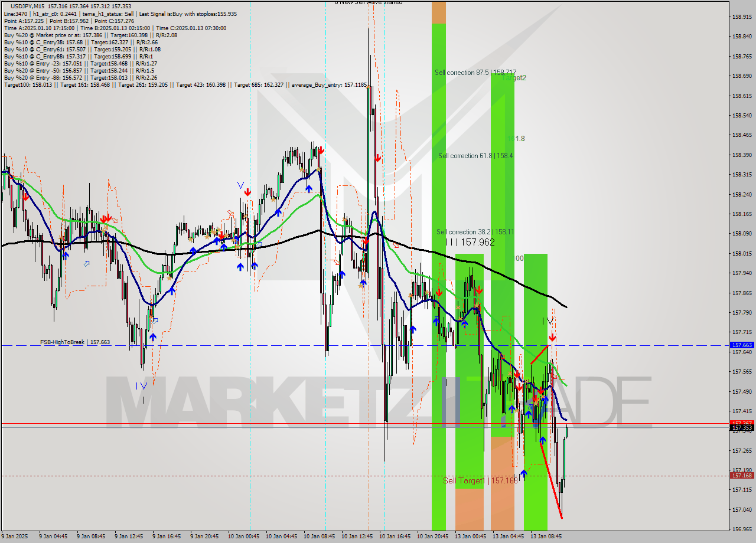The height and width of the screenshot is (543, 756).
Task: Click the 158.240 price axis label
Action: click(x=741, y=194)
